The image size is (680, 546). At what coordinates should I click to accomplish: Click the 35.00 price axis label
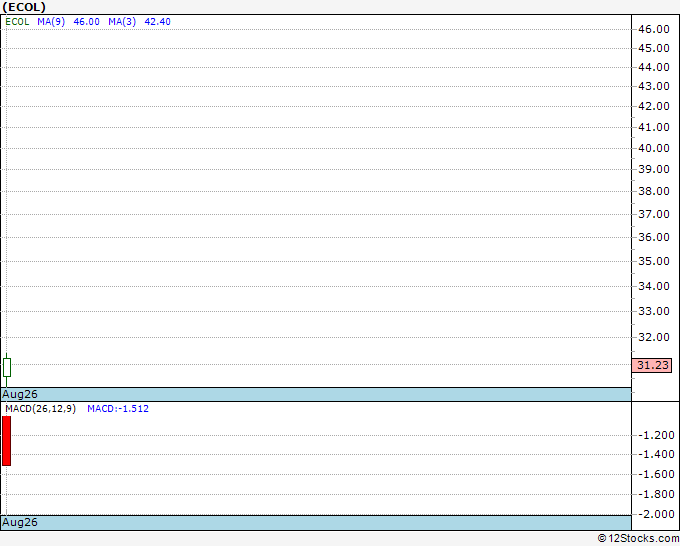(654, 261)
